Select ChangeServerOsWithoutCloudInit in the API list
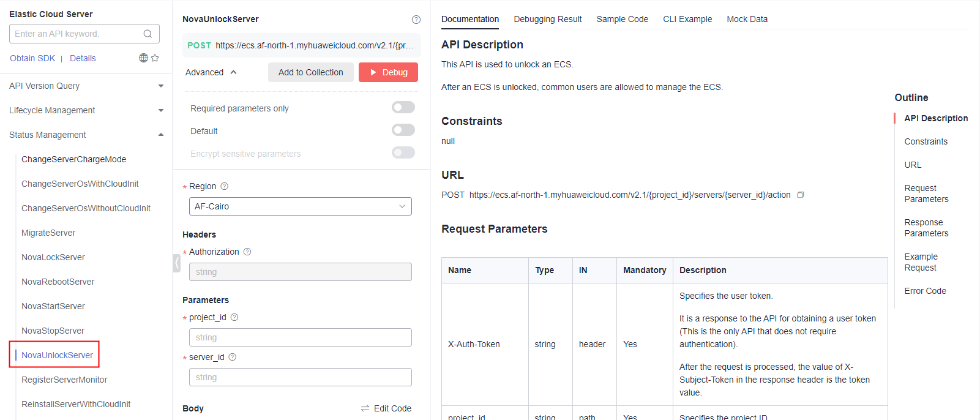The width and height of the screenshot is (980, 420). click(86, 208)
